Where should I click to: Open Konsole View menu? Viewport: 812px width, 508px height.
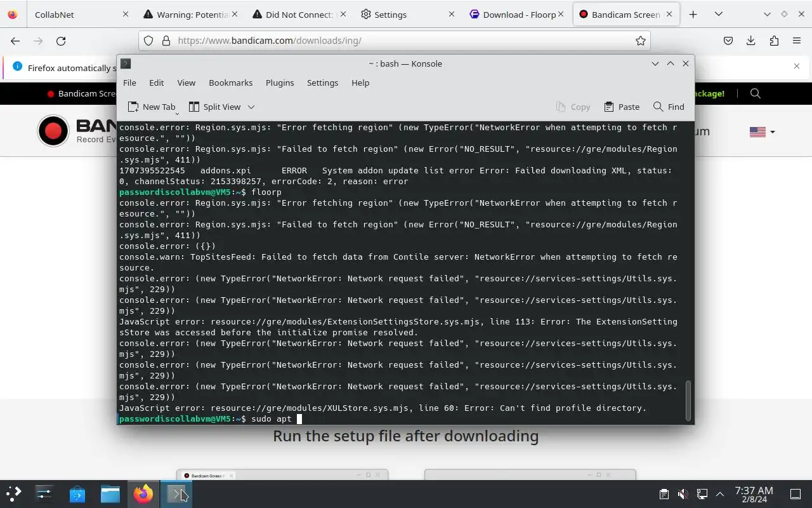[186, 83]
